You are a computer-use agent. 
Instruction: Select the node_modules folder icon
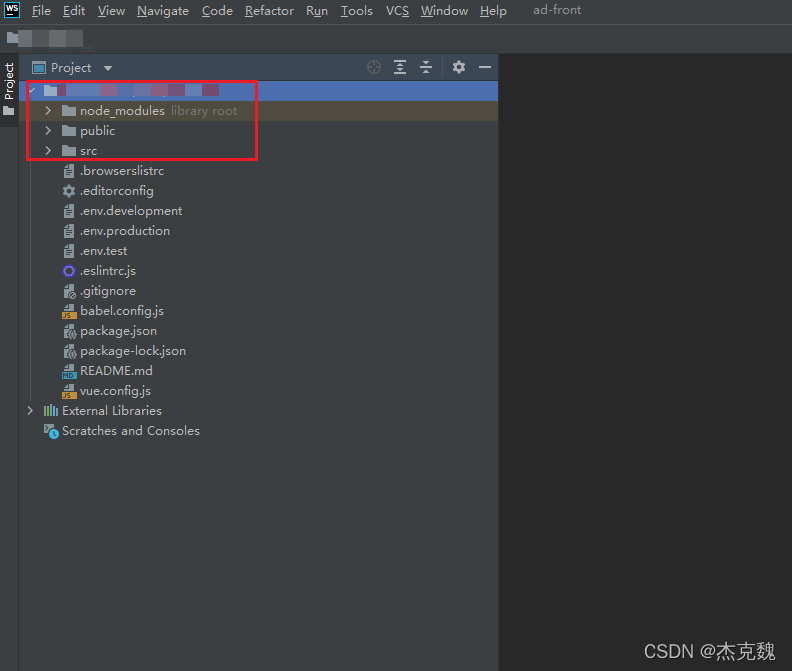69,111
